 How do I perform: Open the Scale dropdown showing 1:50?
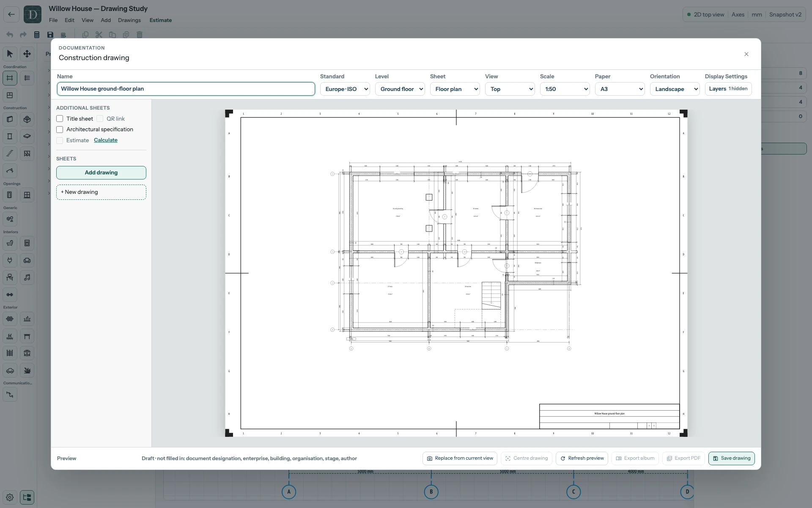[x=565, y=89]
